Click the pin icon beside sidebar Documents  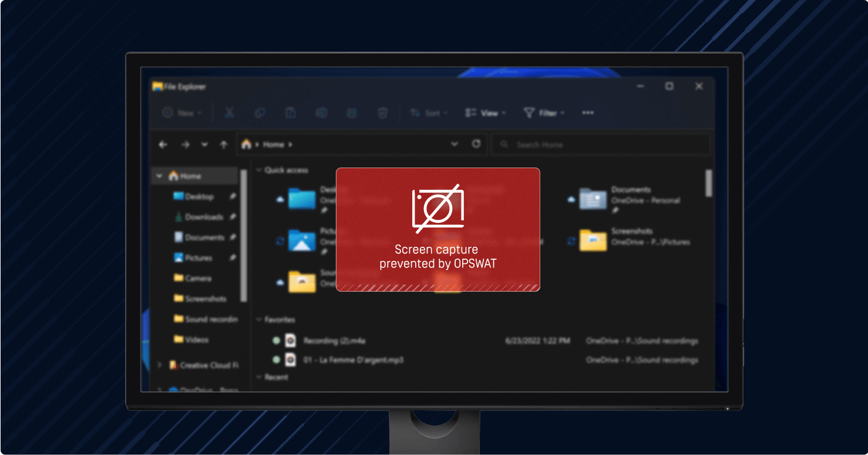click(233, 237)
